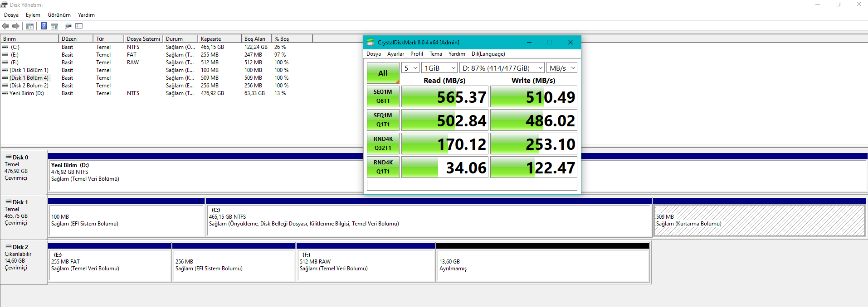This screenshot has width=868, height=307.
Task: Select the (F:) volume drive icon
Action: 5,62
